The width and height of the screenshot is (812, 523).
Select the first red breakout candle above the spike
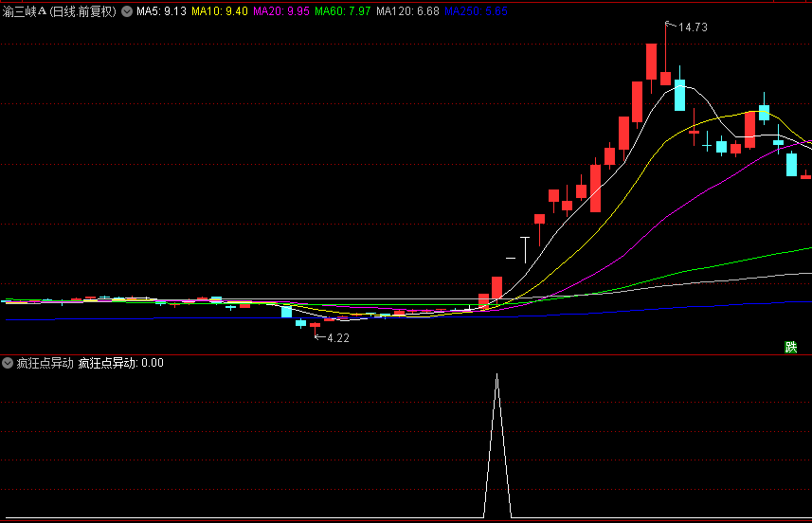[496, 289]
